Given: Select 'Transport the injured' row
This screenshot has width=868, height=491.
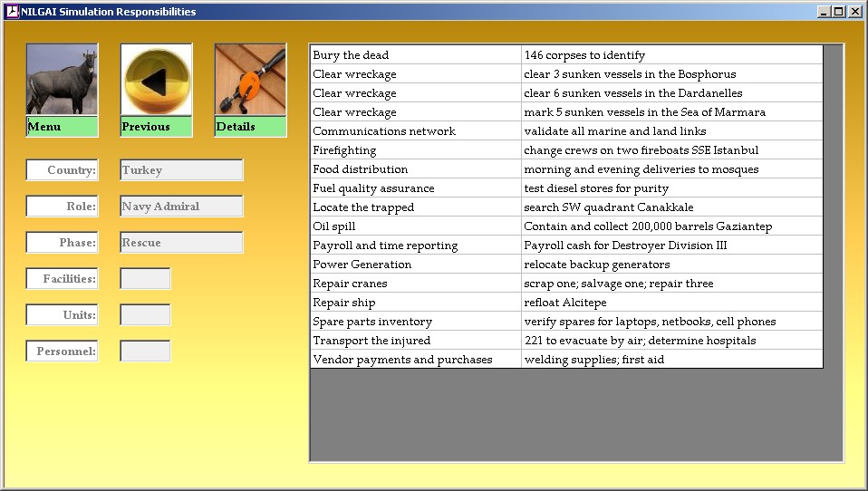Looking at the screenshot, I should [x=415, y=341].
